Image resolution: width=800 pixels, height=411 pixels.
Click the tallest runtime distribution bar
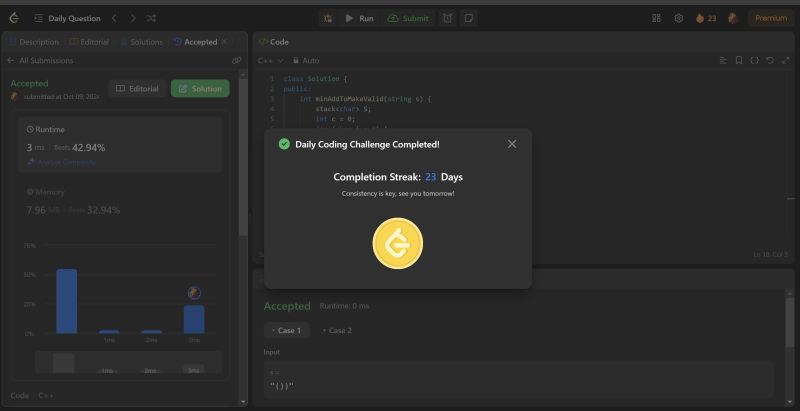67,301
